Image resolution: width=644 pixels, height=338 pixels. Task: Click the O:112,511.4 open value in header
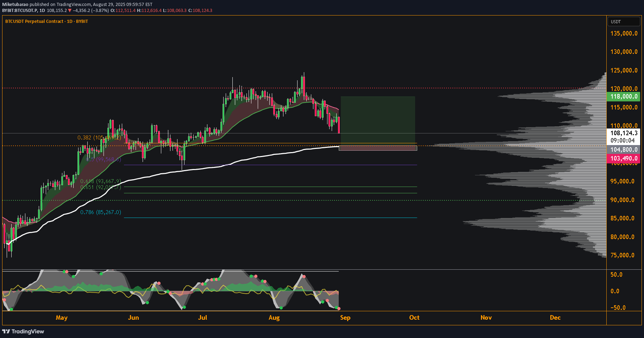(x=123, y=11)
